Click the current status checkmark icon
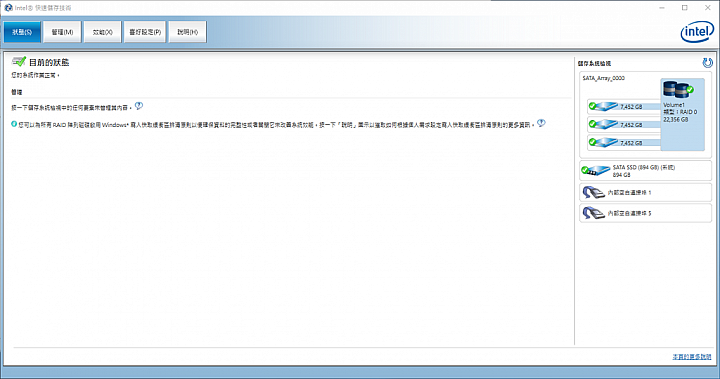Viewport: 720px width, 379px height. pyautogui.click(x=19, y=62)
